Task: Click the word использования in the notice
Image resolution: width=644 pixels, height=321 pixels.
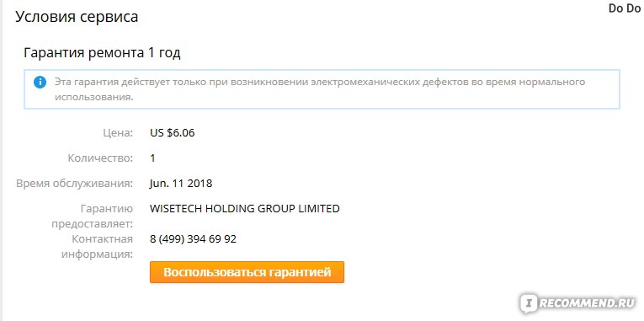Action: [94, 98]
